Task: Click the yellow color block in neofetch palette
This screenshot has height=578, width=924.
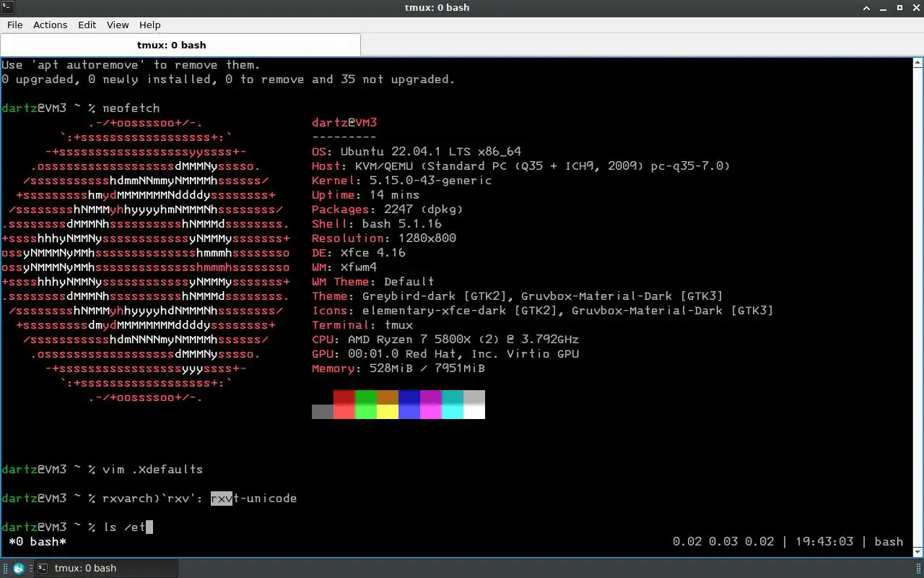Action: pyautogui.click(x=388, y=412)
